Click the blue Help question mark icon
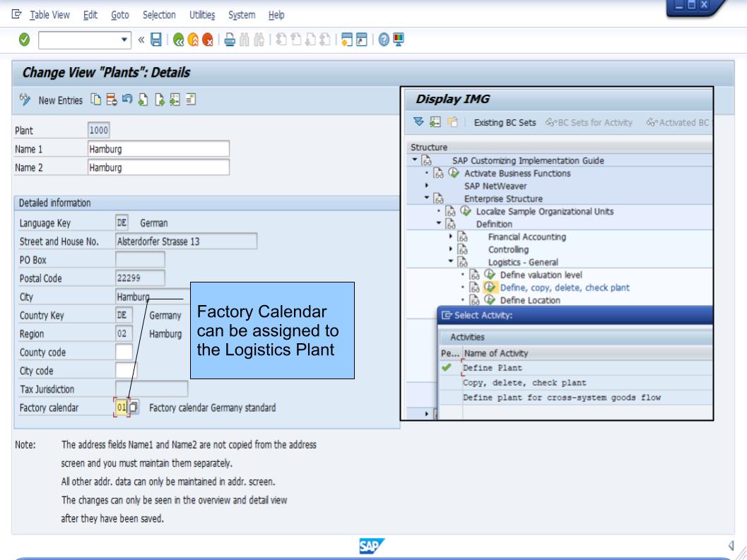This screenshot has width=747, height=560. click(x=384, y=40)
